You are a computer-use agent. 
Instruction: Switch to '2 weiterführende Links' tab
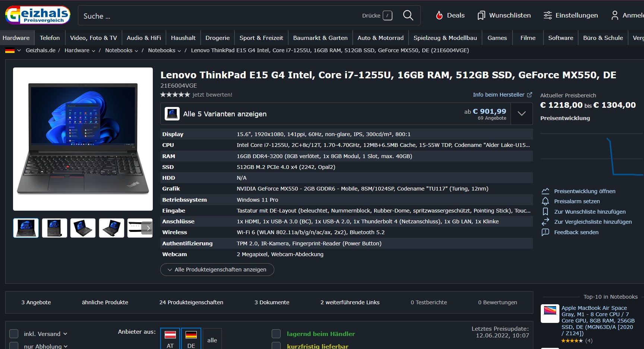pyautogui.click(x=350, y=302)
